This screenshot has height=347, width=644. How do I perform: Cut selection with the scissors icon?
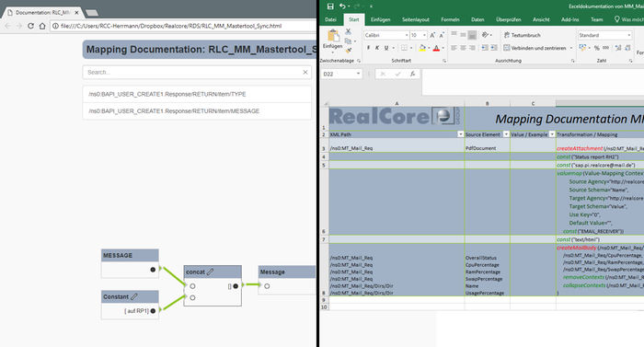click(x=349, y=31)
